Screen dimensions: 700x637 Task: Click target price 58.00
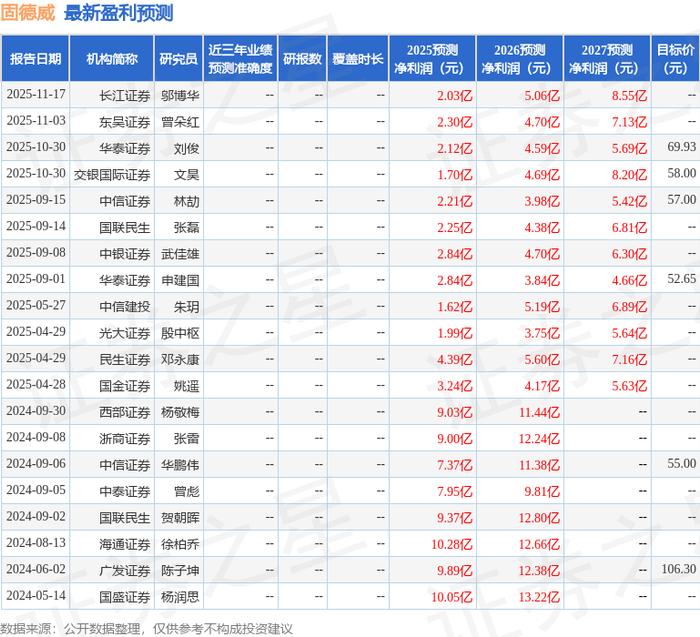(682, 173)
